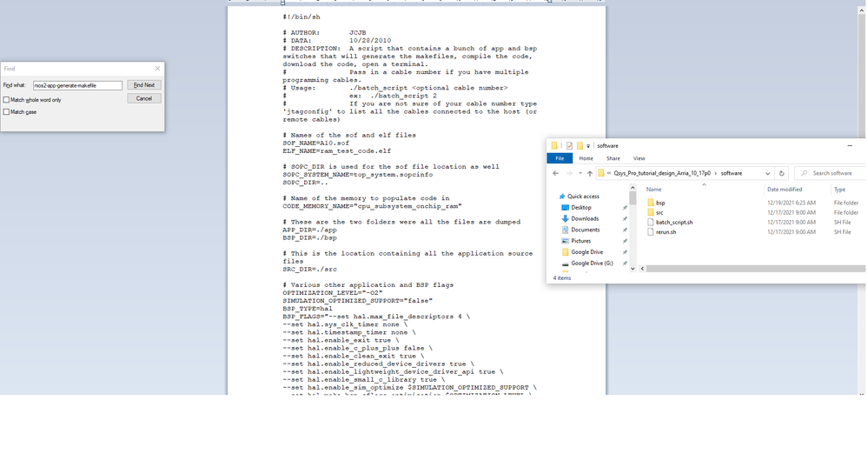Click the pin icon next to Desktop
868x467 pixels.
coord(625,208)
